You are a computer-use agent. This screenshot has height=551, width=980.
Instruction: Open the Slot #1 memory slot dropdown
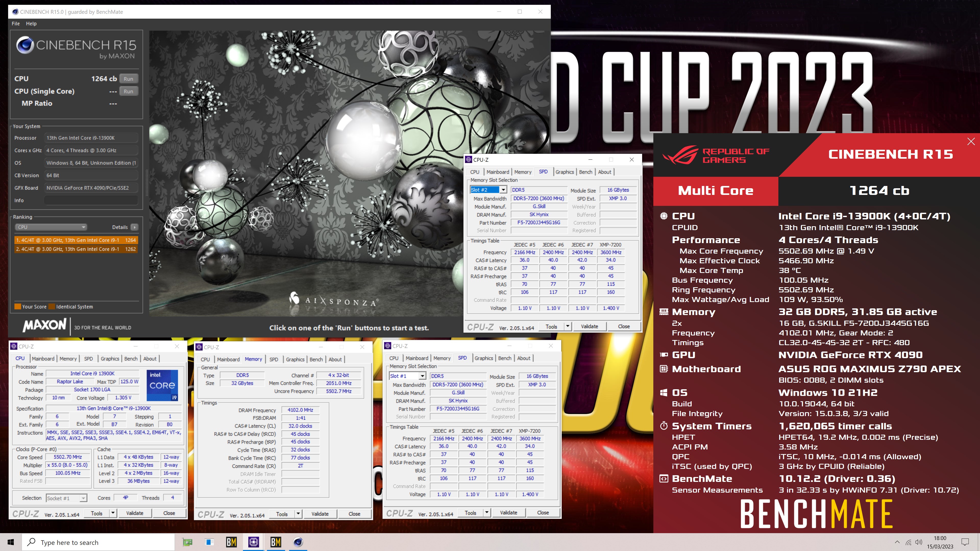(422, 376)
